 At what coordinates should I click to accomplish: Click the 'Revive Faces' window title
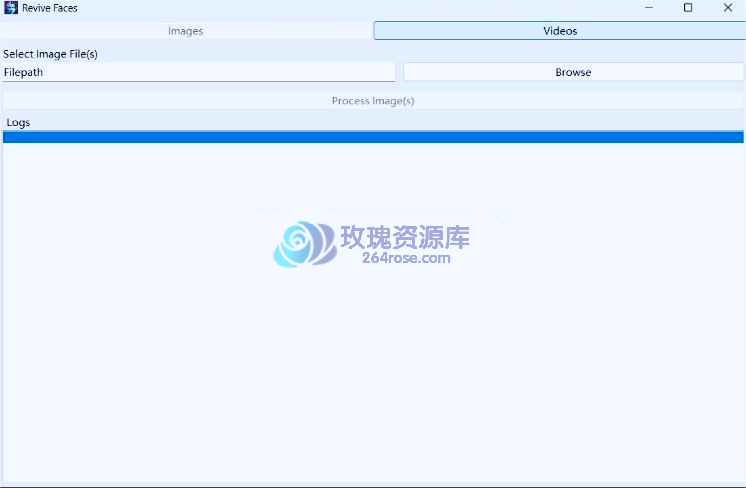(49, 8)
